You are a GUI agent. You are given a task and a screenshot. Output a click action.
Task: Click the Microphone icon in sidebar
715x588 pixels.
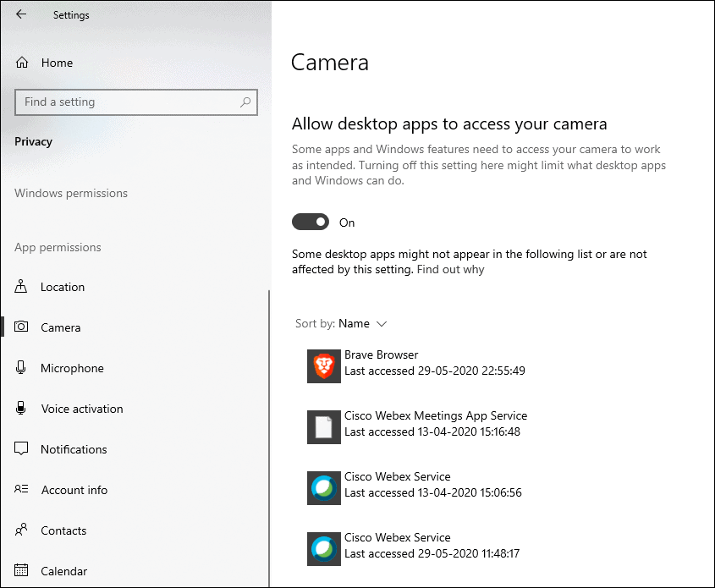(x=21, y=367)
